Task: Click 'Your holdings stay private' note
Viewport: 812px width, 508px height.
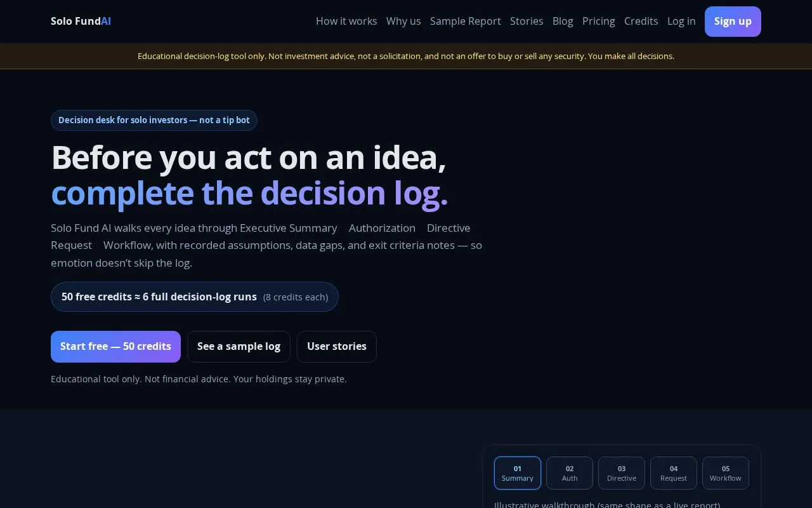Action: pos(290,379)
